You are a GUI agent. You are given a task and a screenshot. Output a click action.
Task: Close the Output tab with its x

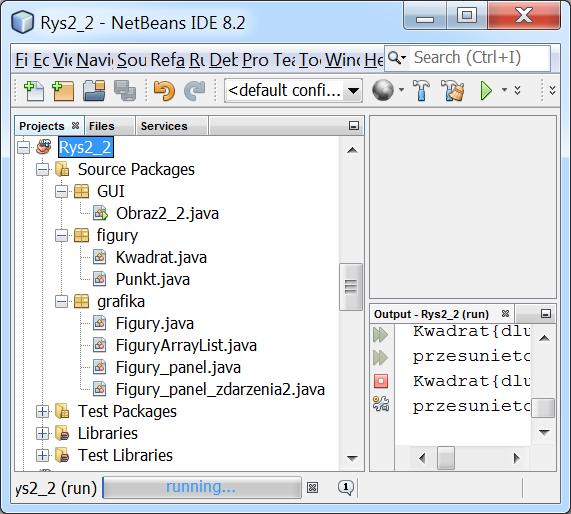[505, 314]
